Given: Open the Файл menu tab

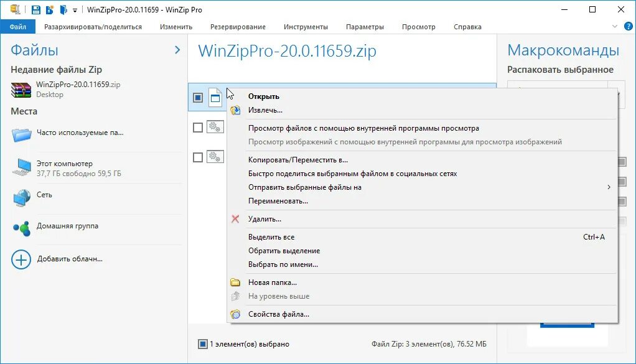Looking at the screenshot, I should click(18, 27).
